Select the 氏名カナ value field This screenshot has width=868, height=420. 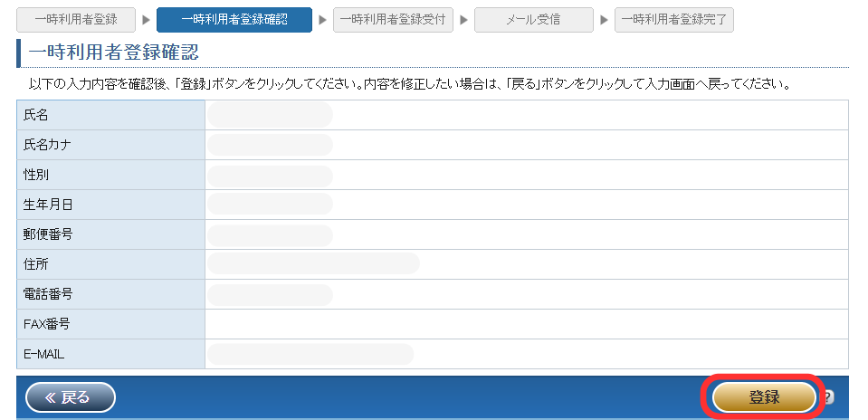(270, 145)
